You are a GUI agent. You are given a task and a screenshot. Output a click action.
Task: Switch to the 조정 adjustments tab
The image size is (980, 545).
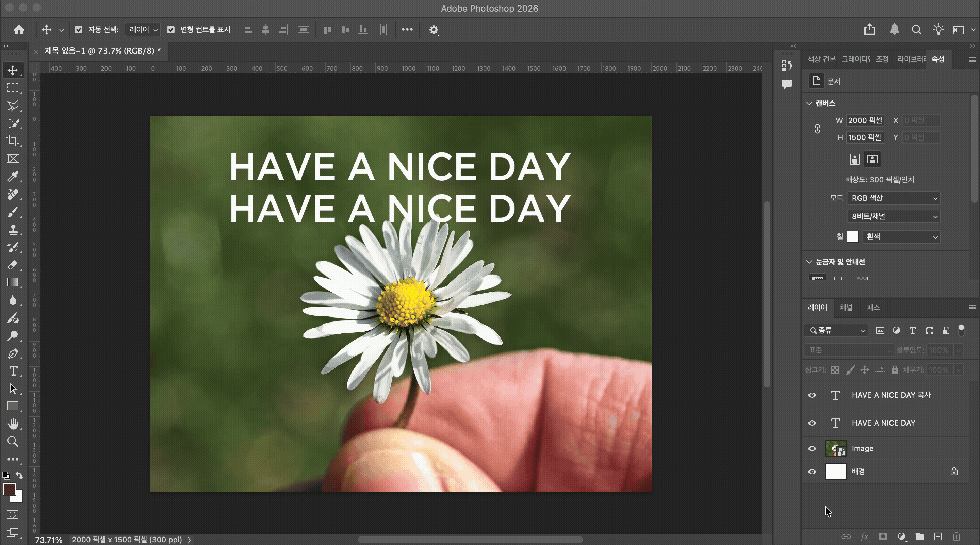pos(882,59)
